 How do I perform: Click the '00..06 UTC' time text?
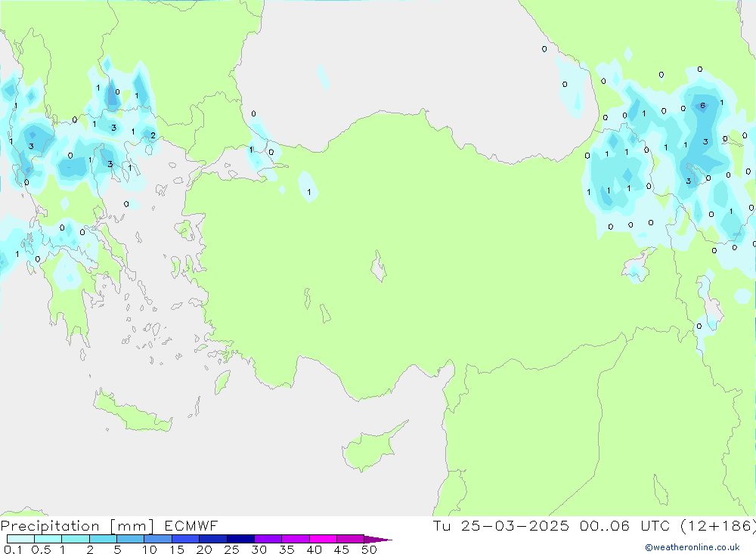pos(624,525)
